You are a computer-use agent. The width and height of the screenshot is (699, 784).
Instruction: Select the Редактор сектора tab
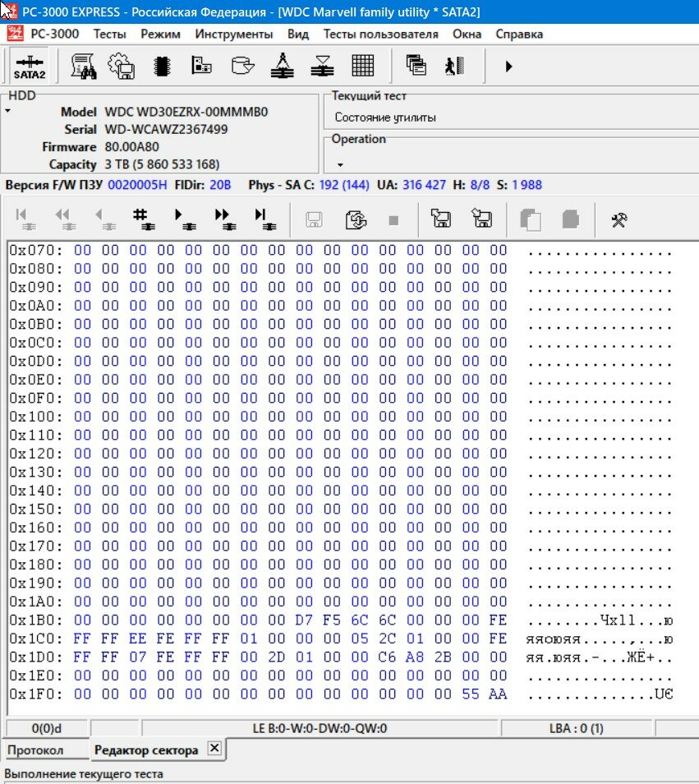click(146, 750)
